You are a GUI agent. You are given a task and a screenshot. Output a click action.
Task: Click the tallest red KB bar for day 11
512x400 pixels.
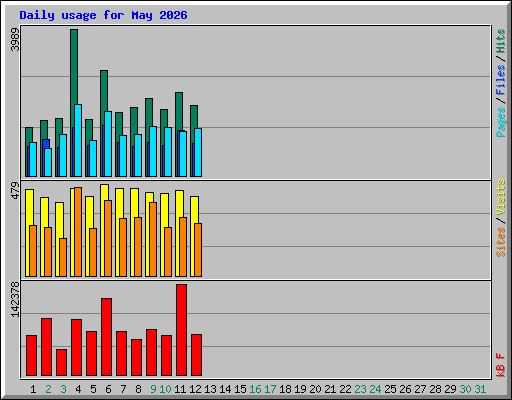coord(181,330)
